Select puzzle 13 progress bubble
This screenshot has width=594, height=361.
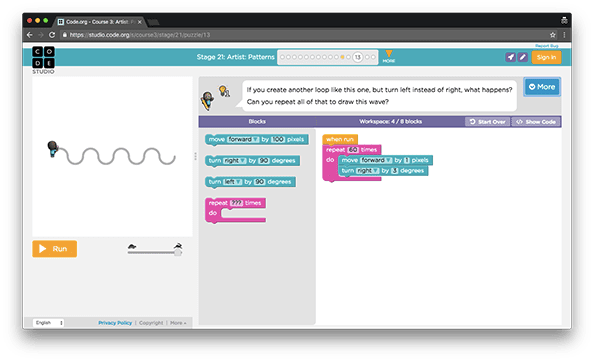pyautogui.click(x=357, y=57)
